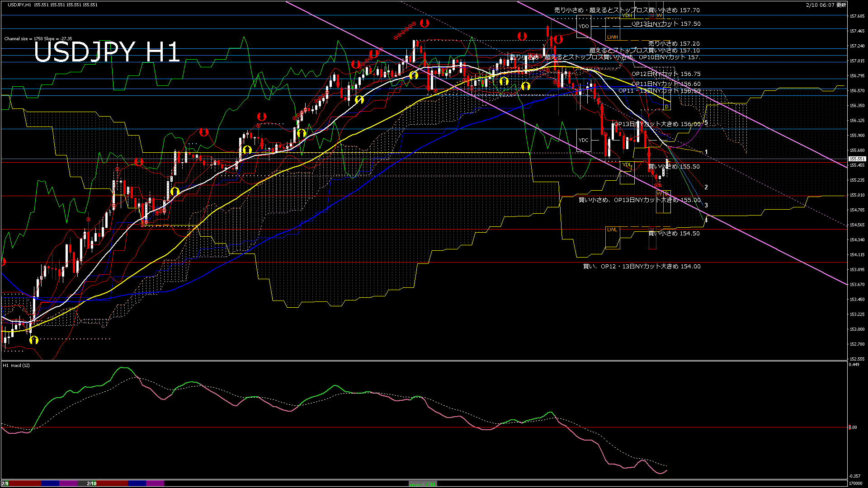Click the YDC box on chart

[x=584, y=140]
